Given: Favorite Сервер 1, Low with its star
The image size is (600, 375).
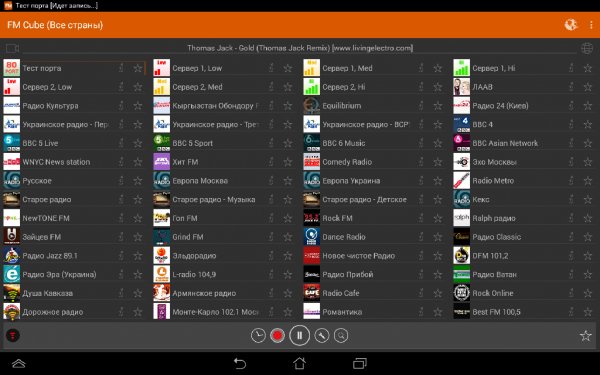Looking at the screenshot, I should click(x=288, y=68).
